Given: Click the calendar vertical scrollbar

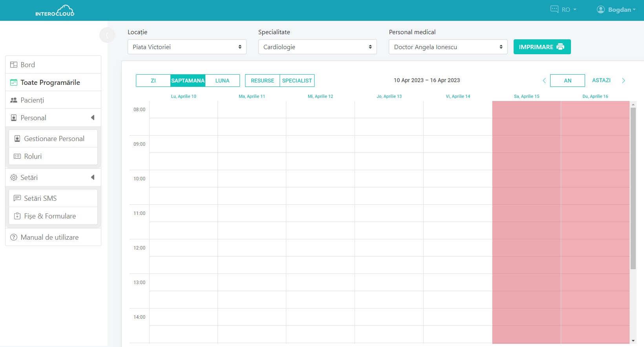Looking at the screenshot, I should pyautogui.click(x=633, y=189).
